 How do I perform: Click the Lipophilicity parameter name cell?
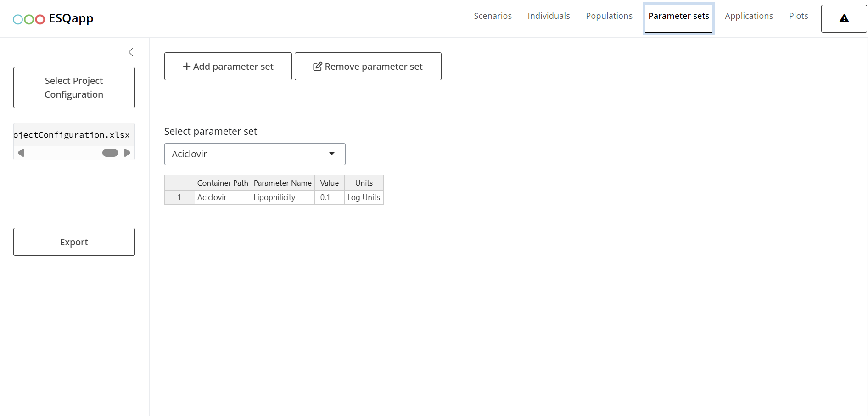pyautogui.click(x=282, y=197)
